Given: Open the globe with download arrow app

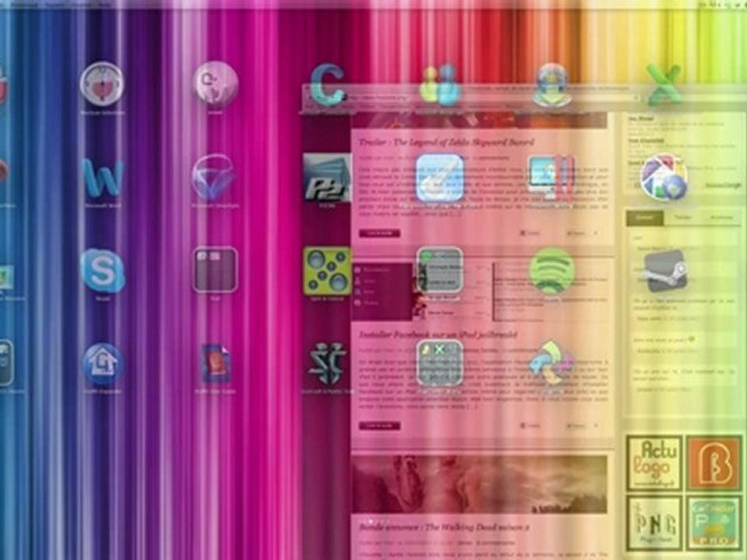Looking at the screenshot, I should pyautogui.click(x=552, y=86).
